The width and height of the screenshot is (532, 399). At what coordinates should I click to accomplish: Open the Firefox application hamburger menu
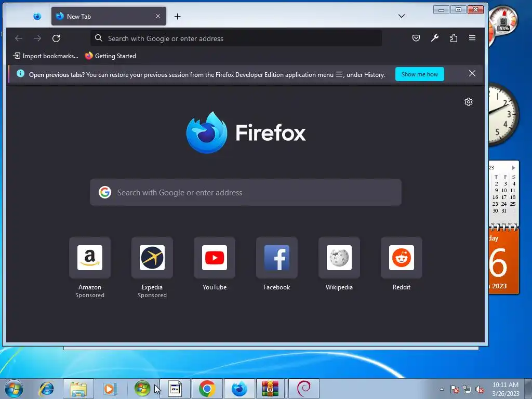pos(472,38)
